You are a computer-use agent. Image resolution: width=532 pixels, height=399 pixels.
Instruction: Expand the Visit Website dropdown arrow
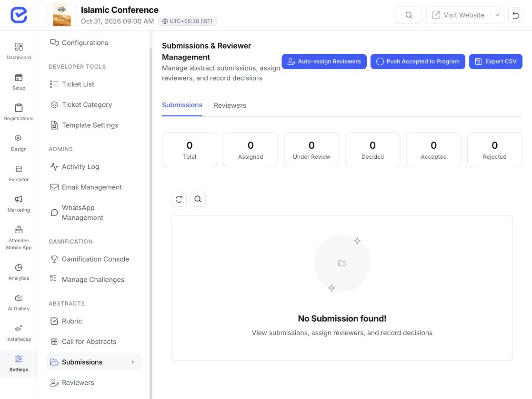tap(497, 15)
